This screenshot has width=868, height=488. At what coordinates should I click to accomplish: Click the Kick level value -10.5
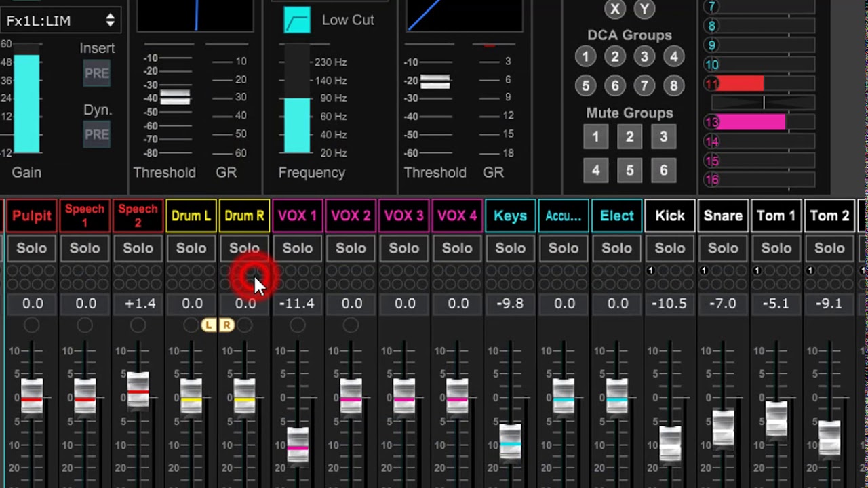coord(670,304)
